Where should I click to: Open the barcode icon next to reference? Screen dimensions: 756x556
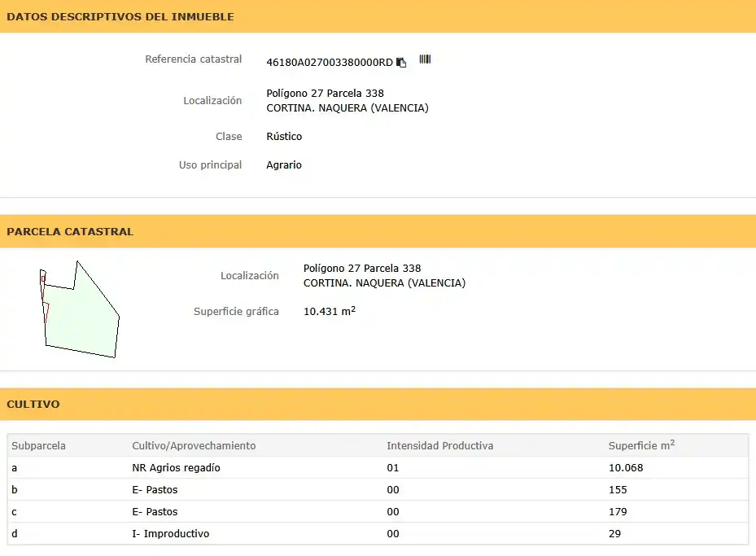(x=425, y=59)
